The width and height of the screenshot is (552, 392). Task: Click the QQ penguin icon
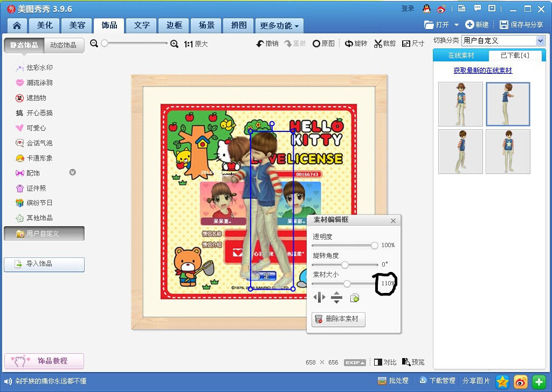[427, 9]
